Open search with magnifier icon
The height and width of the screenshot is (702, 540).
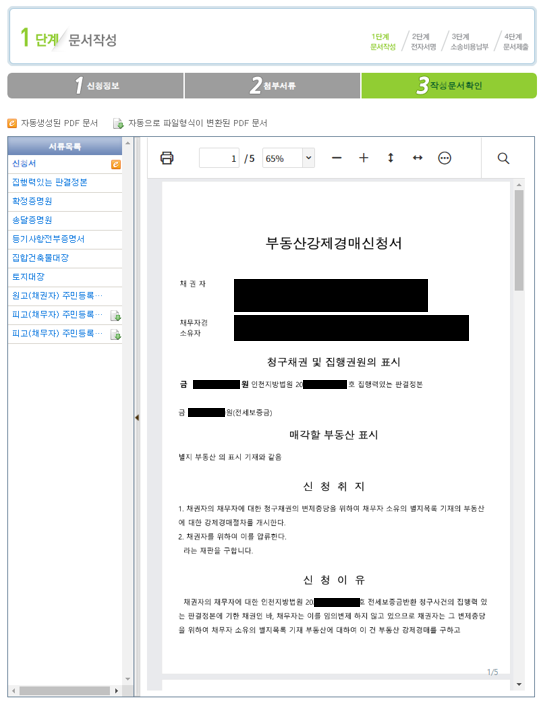pyautogui.click(x=503, y=158)
